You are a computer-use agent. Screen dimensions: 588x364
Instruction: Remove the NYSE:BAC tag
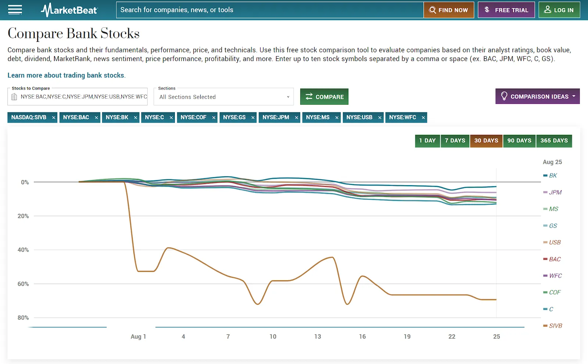coord(96,118)
